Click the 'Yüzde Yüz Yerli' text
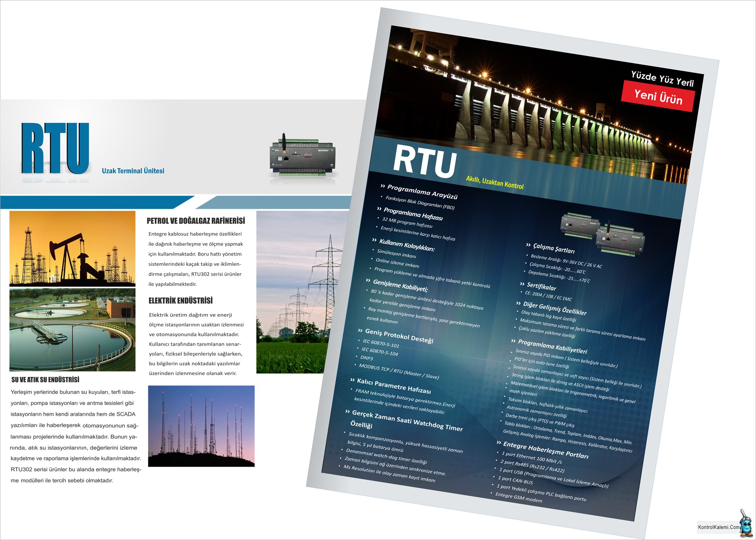The height and width of the screenshot is (540, 756). click(662, 79)
